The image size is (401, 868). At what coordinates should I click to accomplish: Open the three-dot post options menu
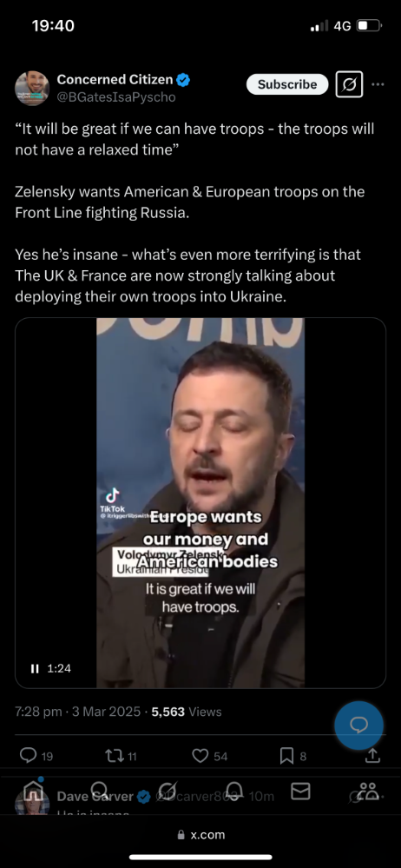(378, 84)
